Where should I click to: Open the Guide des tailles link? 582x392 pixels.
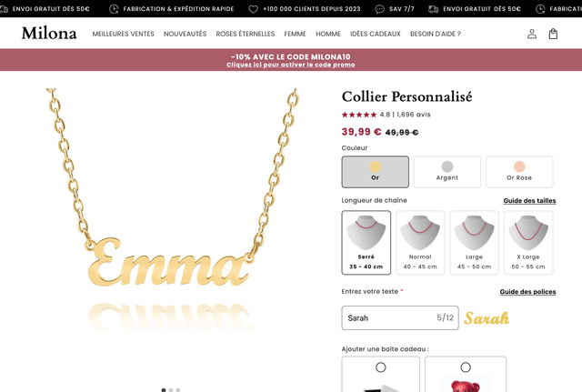point(529,201)
